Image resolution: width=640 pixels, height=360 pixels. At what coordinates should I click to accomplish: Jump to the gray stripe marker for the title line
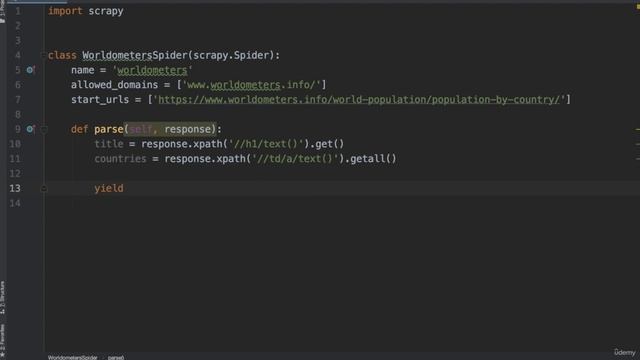[638, 144]
